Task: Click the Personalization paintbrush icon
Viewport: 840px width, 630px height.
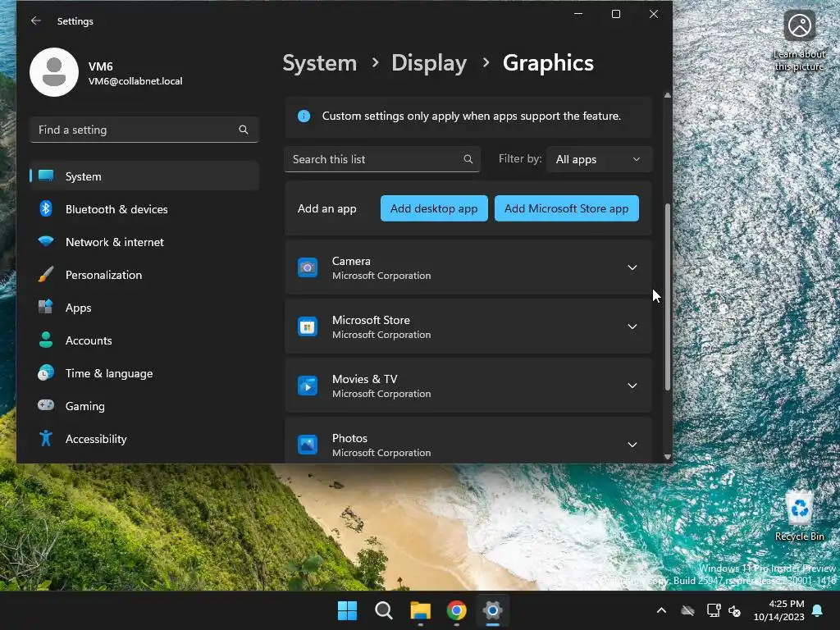Action: 46,274
